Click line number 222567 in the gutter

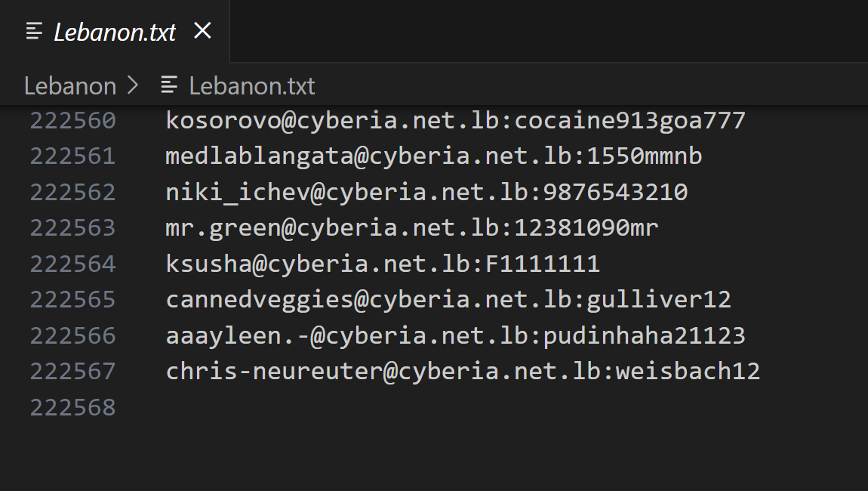click(72, 372)
